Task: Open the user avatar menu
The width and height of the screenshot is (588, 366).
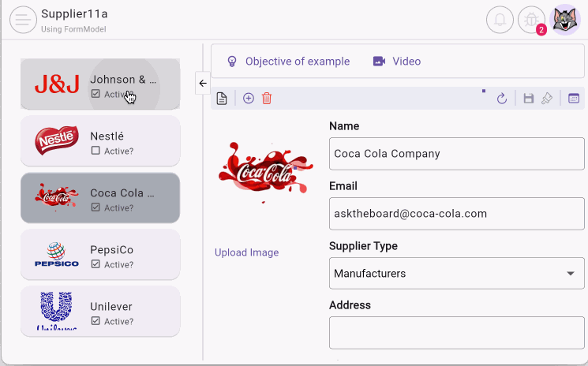Action: tap(565, 21)
